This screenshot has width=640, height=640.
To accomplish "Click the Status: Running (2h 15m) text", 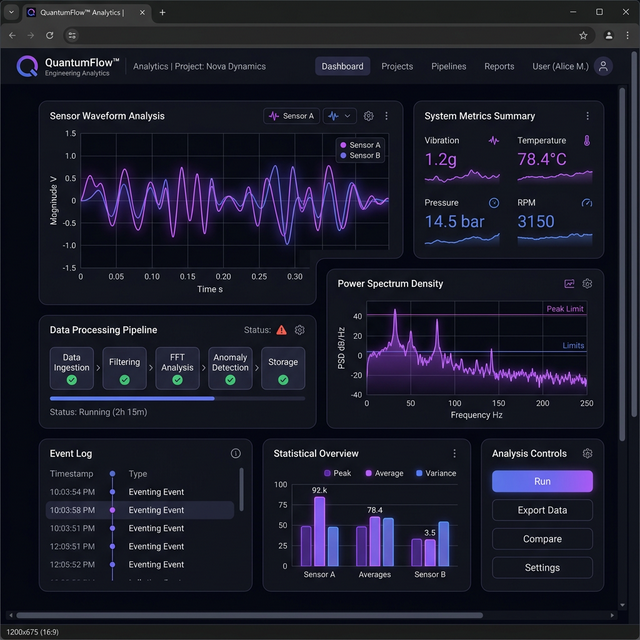I will 98,412.
